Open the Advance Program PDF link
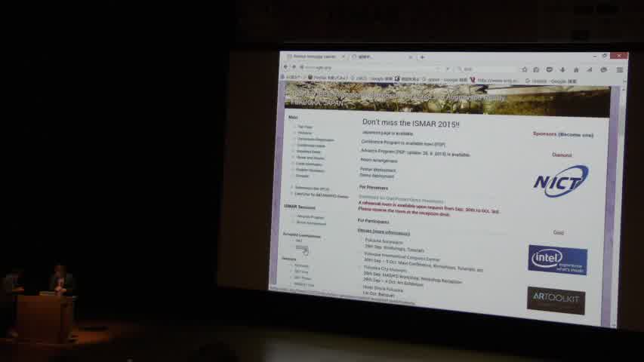644x362 pixels. tap(415, 153)
